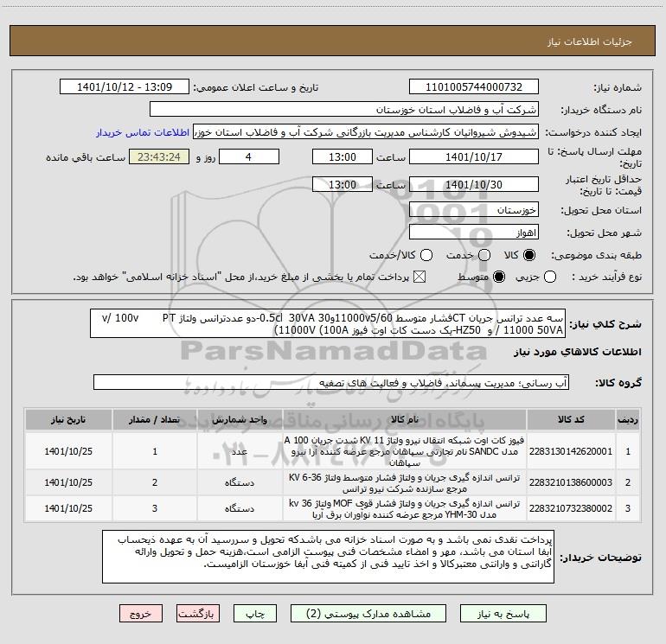Select the 'کالا/خدمت' radio button

click(426, 255)
